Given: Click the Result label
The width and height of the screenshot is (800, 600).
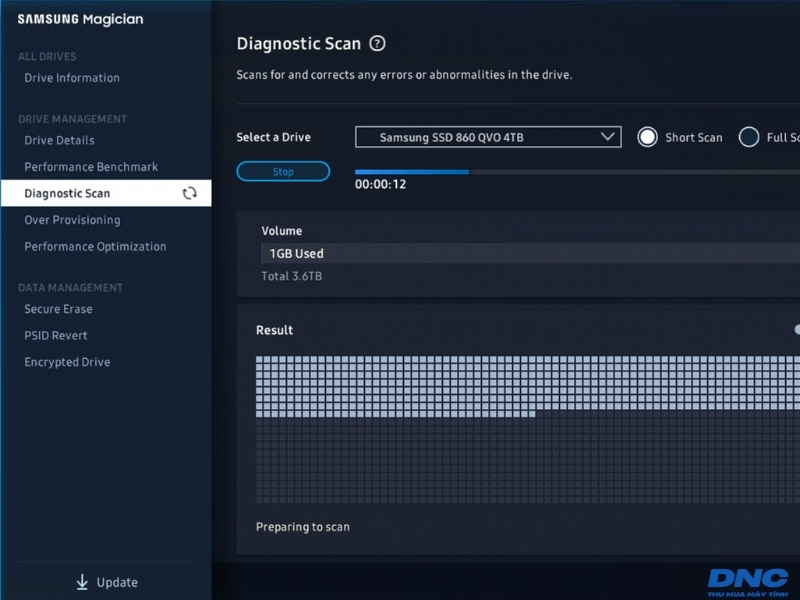Looking at the screenshot, I should click(274, 330).
